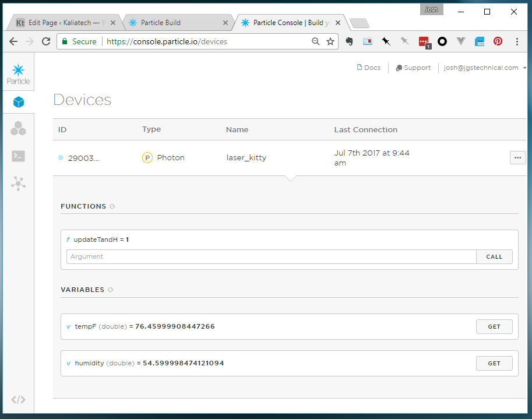Click the black pin extension icon
Screen dimensions: 532x419
point(386,41)
